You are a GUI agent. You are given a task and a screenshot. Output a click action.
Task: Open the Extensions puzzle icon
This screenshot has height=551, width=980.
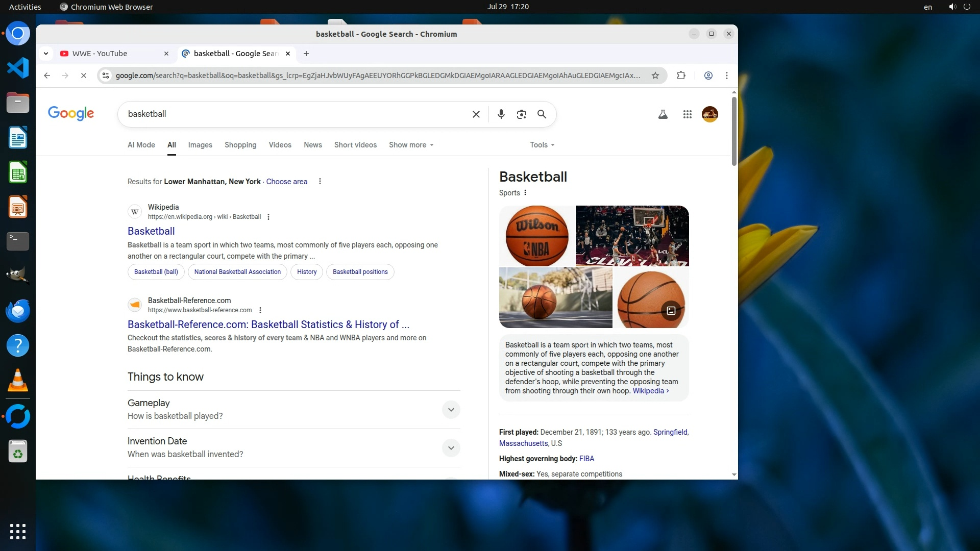(681, 76)
